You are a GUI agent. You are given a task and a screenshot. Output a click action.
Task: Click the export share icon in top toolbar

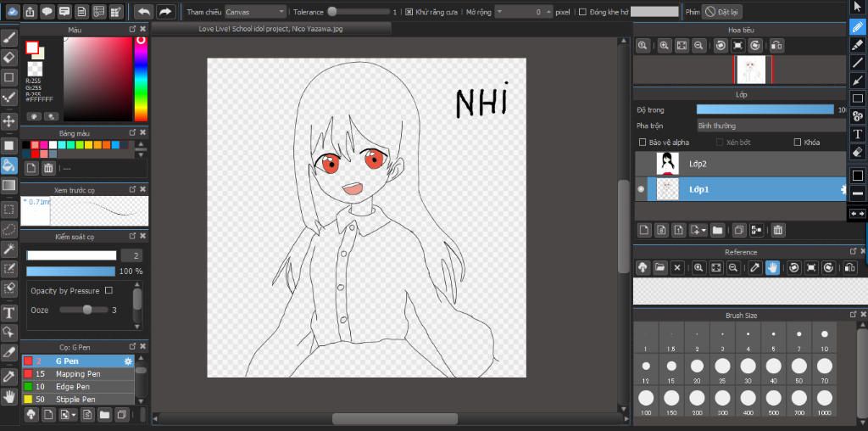(x=30, y=11)
